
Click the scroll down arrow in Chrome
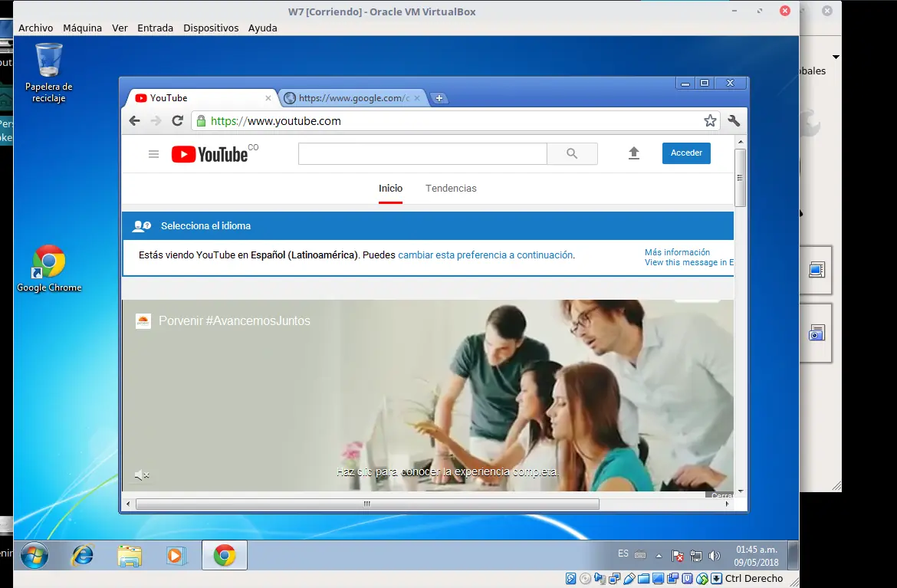[x=741, y=491]
